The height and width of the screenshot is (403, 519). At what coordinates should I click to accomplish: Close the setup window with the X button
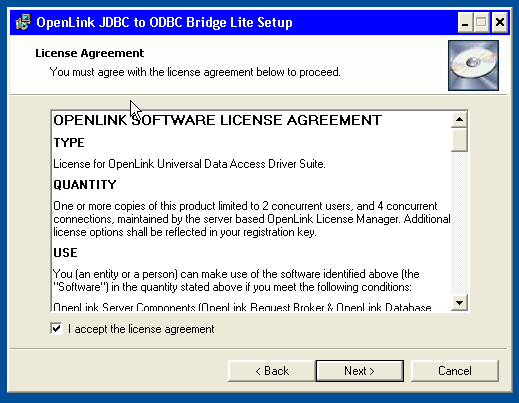click(x=500, y=23)
